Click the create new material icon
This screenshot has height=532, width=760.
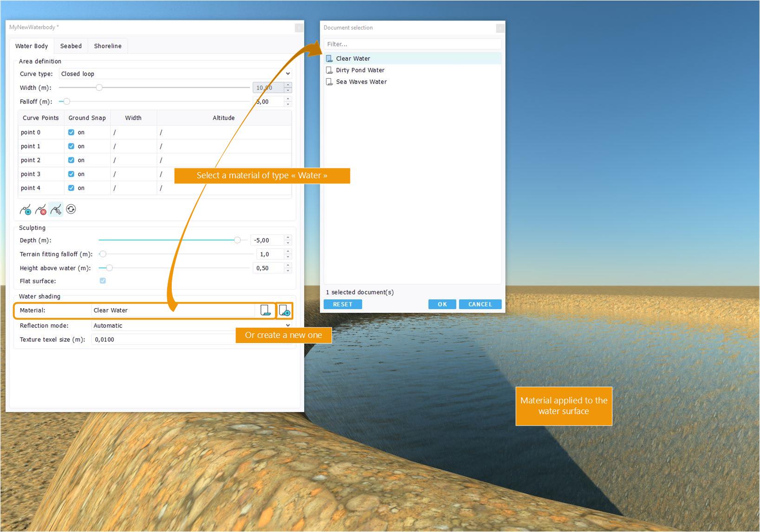pyautogui.click(x=285, y=311)
